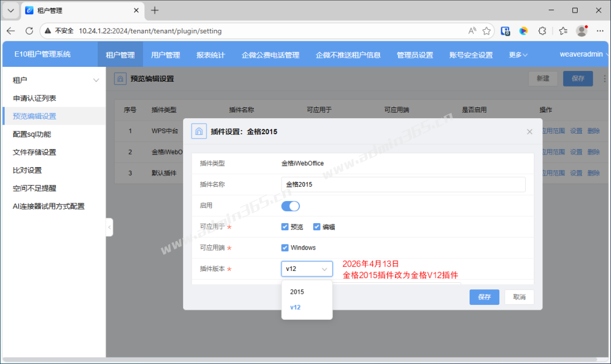Close the 插件设置 dialog with X

(x=530, y=132)
